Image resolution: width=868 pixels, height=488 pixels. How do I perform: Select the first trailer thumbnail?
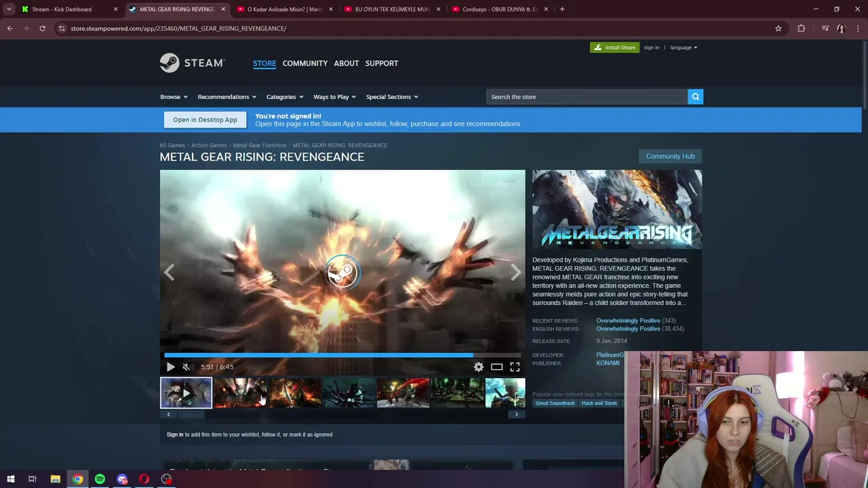click(x=186, y=393)
